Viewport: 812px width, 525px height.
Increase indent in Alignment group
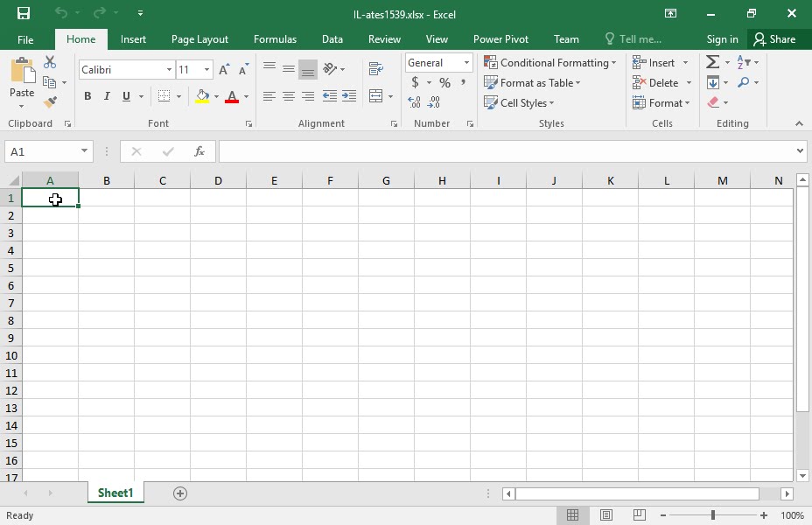(349, 95)
